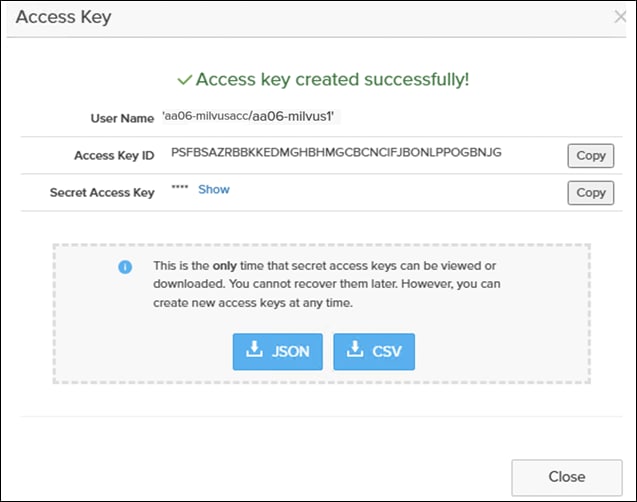The width and height of the screenshot is (637, 502).
Task: Click the Access Key dialog title
Action: pyautogui.click(x=63, y=17)
